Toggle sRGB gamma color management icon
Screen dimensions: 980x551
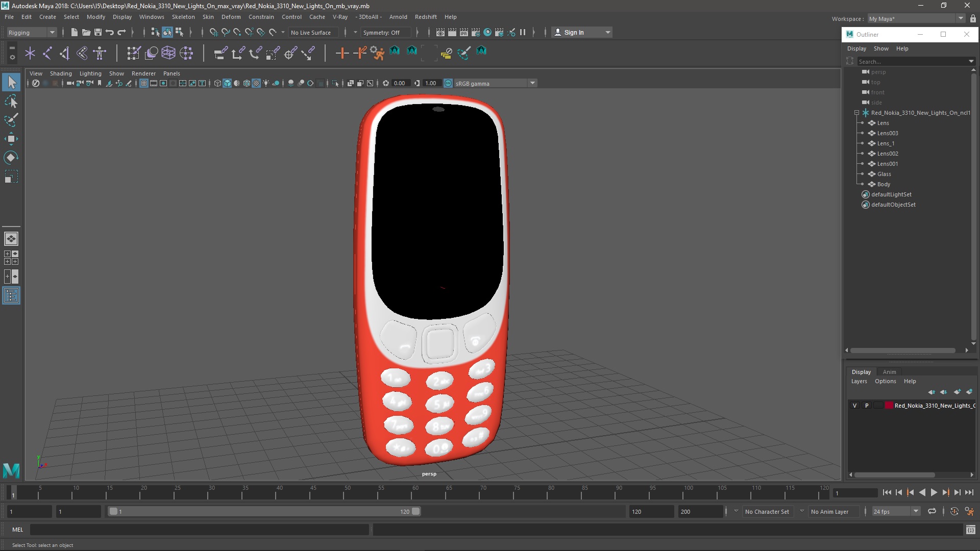448,83
